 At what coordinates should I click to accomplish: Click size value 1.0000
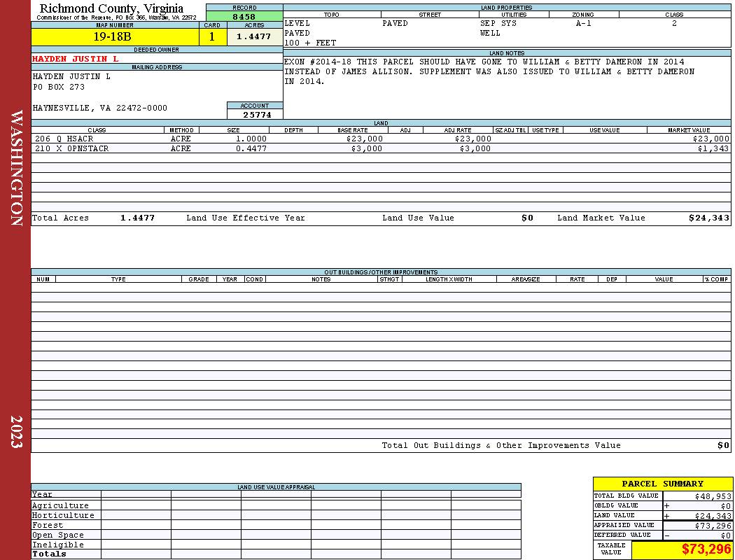pyautogui.click(x=251, y=139)
